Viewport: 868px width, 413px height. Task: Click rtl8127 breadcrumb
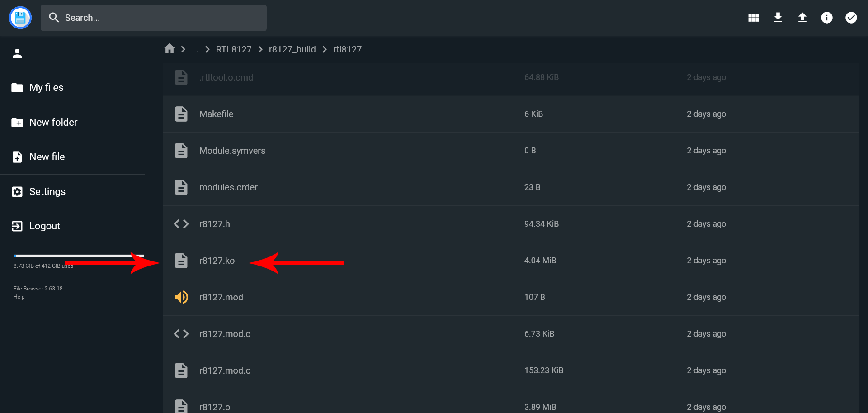click(347, 49)
